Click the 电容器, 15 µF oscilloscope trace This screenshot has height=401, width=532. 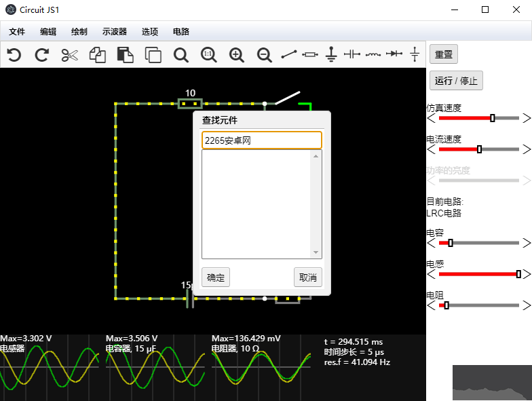[155, 368]
